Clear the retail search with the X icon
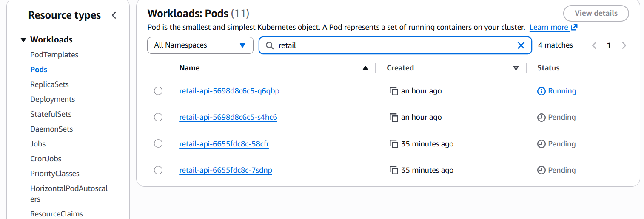 pyautogui.click(x=521, y=45)
